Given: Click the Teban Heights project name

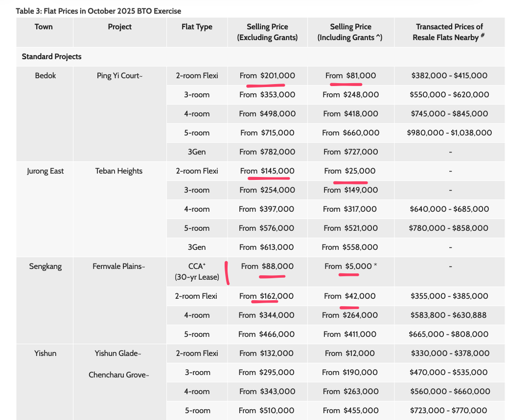Looking at the screenshot, I should (x=119, y=171).
